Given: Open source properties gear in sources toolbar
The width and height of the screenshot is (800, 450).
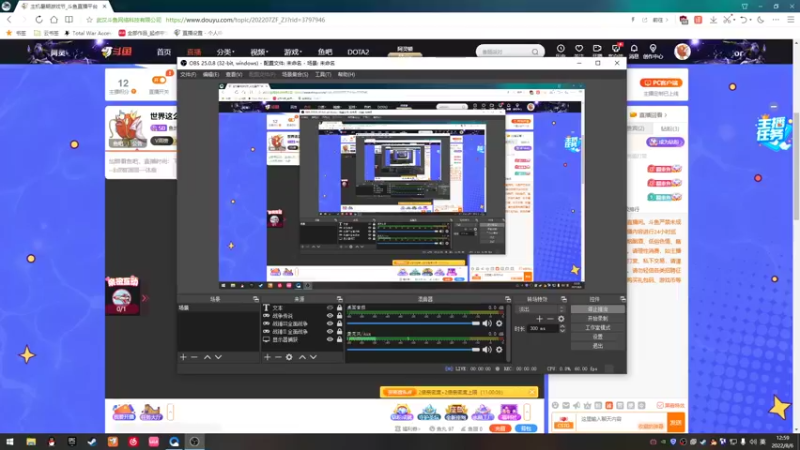Looking at the screenshot, I should (x=289, y=357).
